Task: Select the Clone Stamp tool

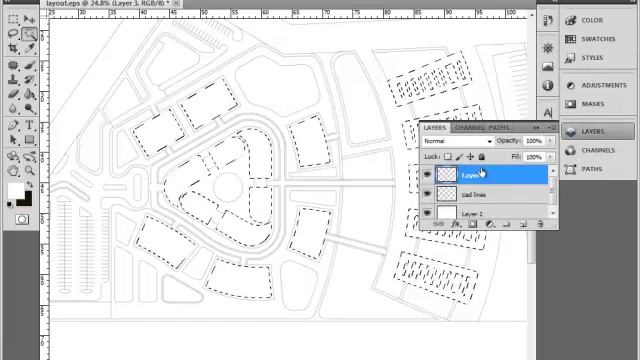Action: point(13,80)
